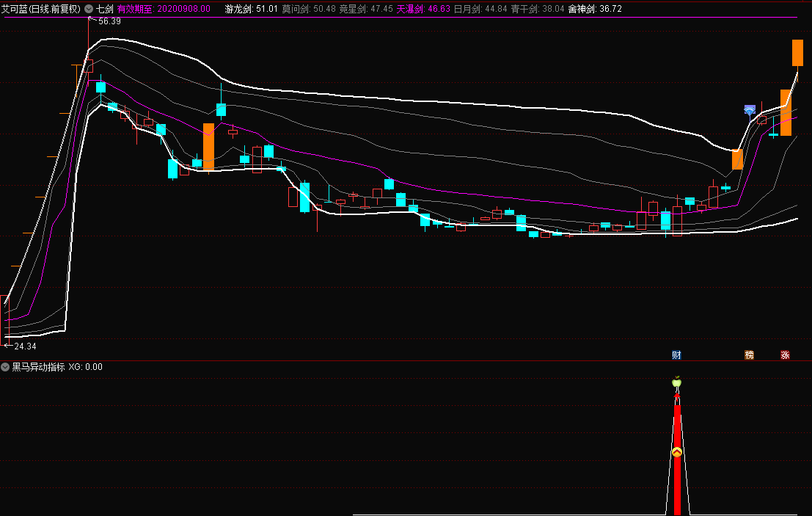Click the low price label 24.34
The image size is (812, 516).
tap(25, 346)
